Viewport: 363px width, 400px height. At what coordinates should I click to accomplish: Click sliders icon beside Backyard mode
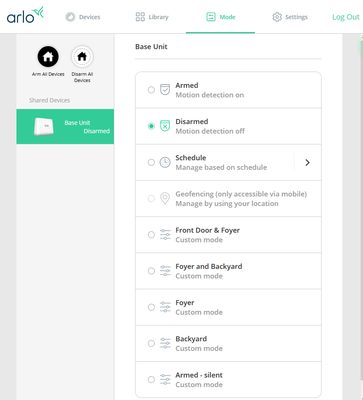165,343
